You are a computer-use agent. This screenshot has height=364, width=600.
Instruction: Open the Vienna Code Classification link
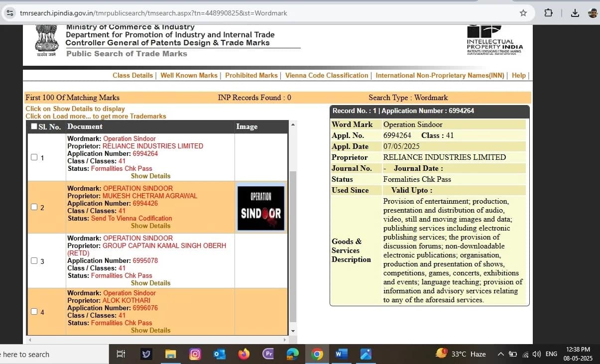[x=326, y=75]
